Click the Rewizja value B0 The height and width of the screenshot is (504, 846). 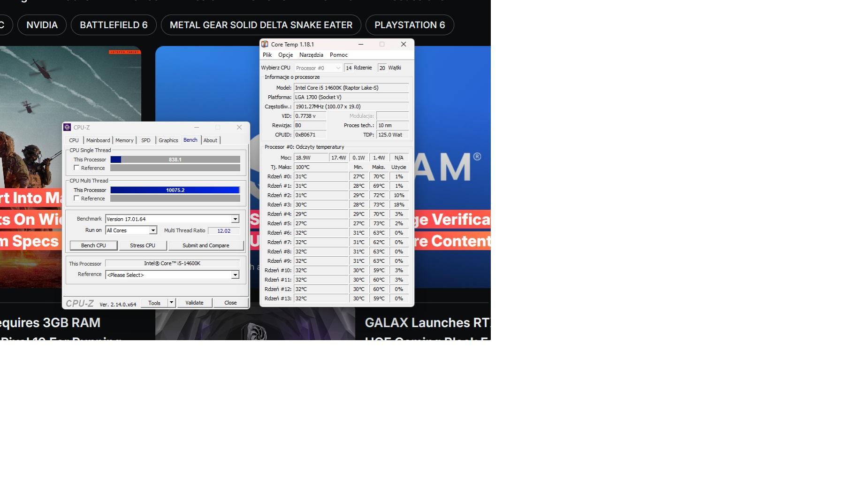pyautogui.click(x=310, y=125)
